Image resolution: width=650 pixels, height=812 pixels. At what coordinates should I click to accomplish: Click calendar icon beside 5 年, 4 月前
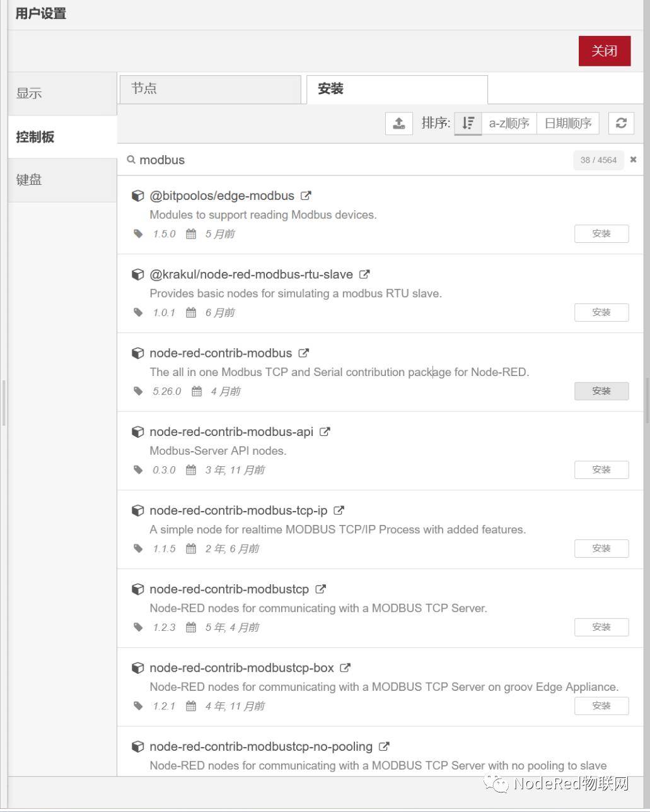pos(191,627)
